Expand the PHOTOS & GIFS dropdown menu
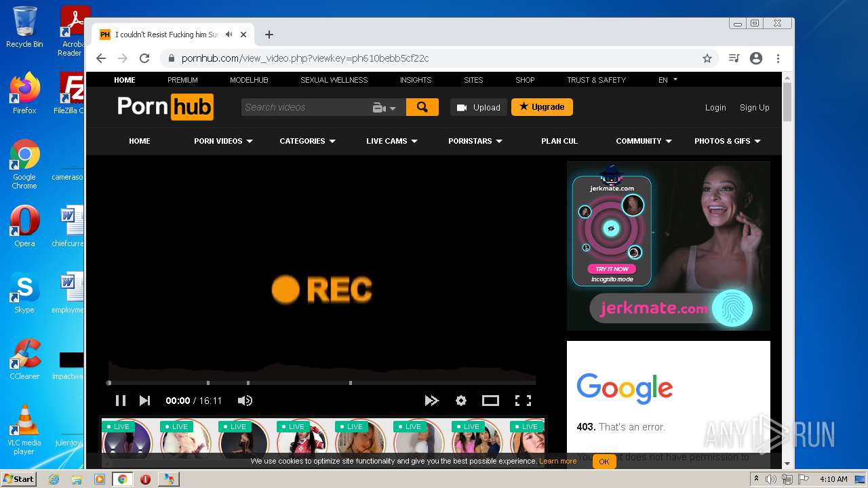The image size is (868, 488). [x=728, y=141]
